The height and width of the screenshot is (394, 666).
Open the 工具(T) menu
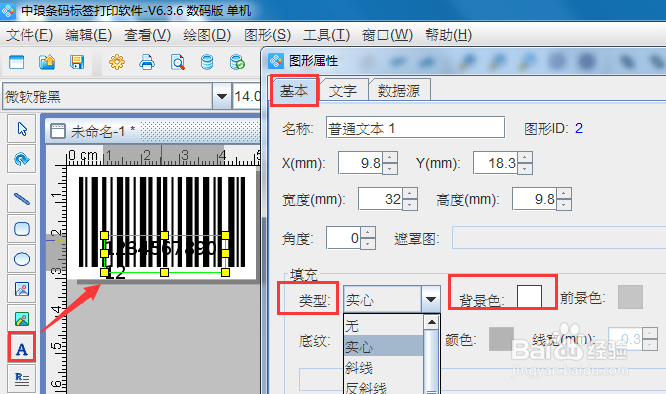click(326, 35)
